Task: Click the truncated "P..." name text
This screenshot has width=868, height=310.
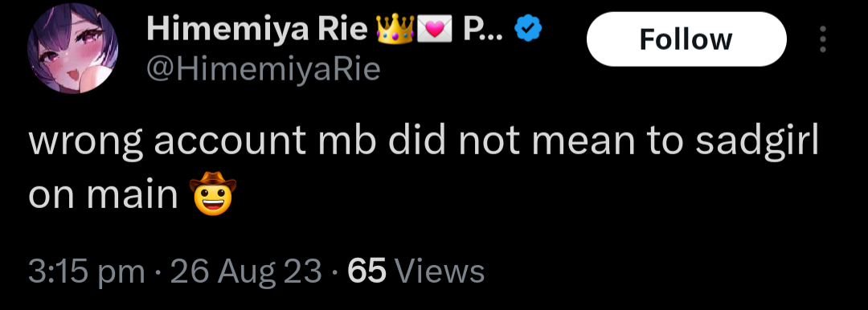Action: click(x=483, y=30)
